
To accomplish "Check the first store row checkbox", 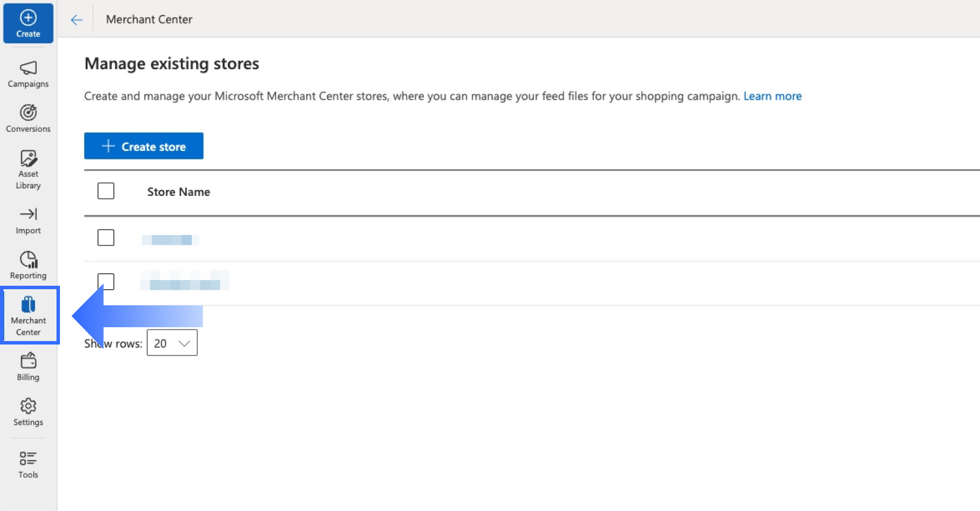I will click(x=106, y=237).
